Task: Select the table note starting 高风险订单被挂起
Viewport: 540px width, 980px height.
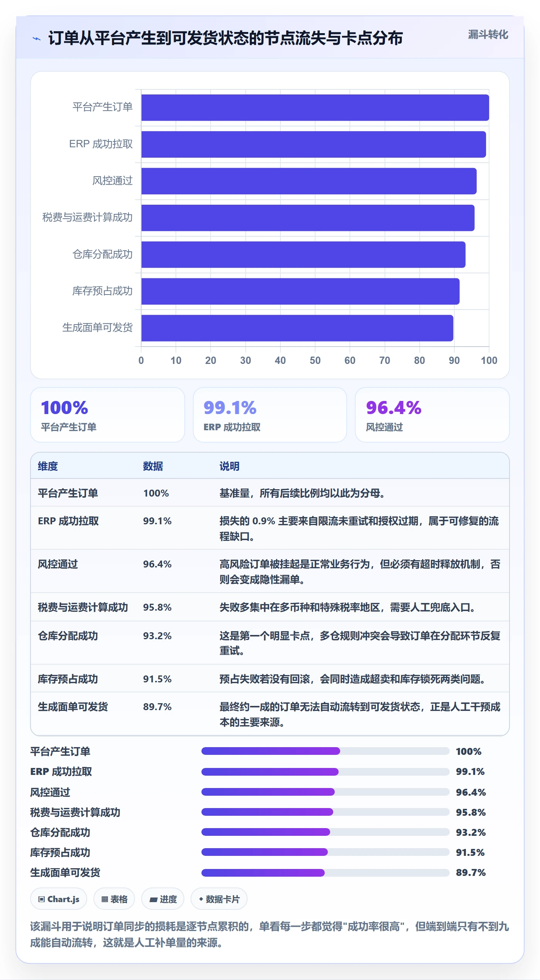Action: click(x=360, y=572)
